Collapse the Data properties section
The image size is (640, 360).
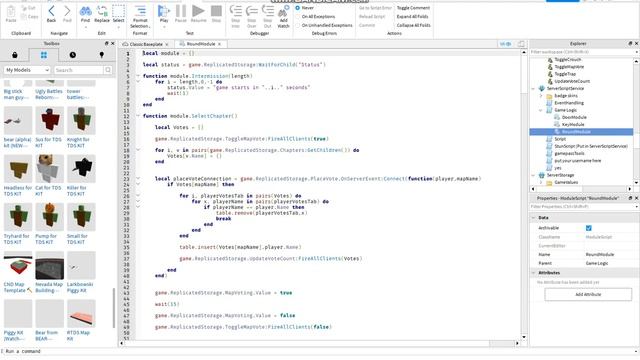(x=533, y=218)
